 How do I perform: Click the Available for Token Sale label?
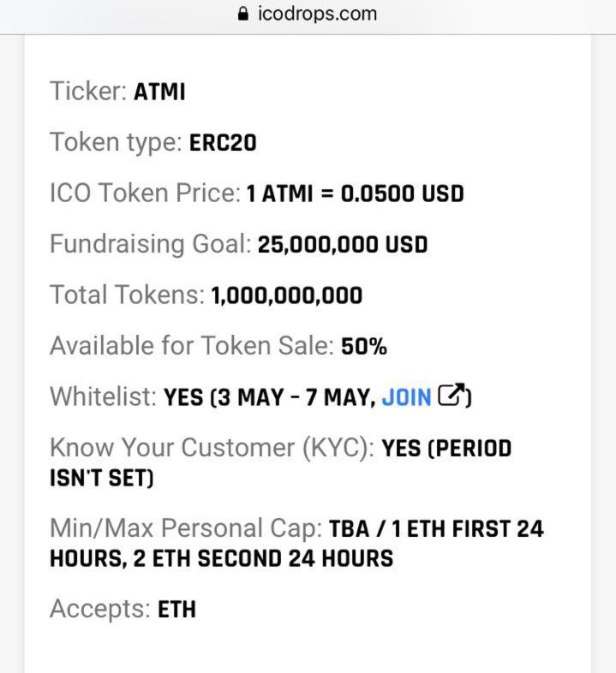click(192, 346)
